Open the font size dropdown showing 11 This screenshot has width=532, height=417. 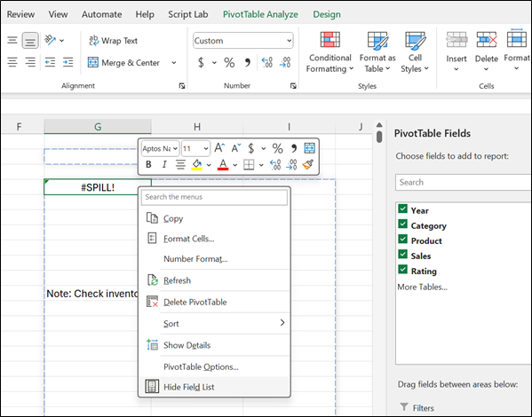[206, 148]
